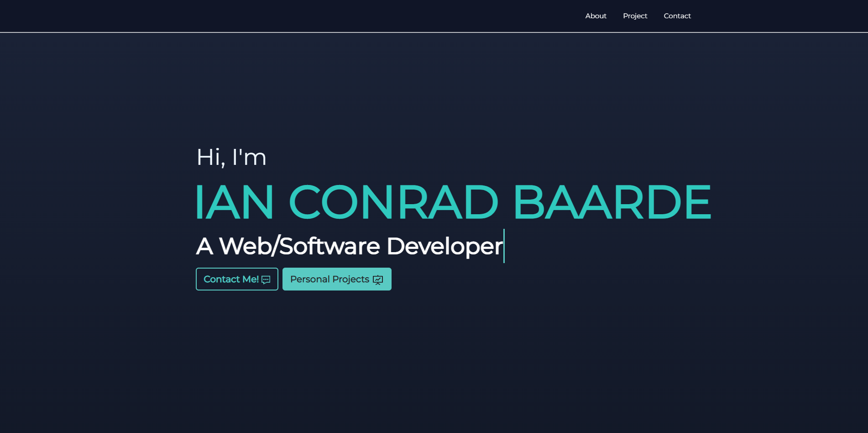
Task: Click the presentation chart icon beside Personal Projects
Action: pos(378,279)
